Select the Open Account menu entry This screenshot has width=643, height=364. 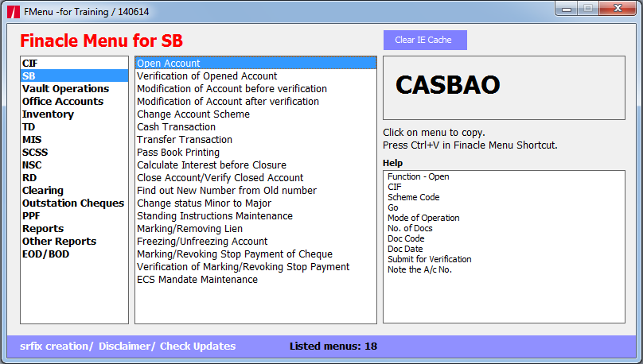[256, 64]
